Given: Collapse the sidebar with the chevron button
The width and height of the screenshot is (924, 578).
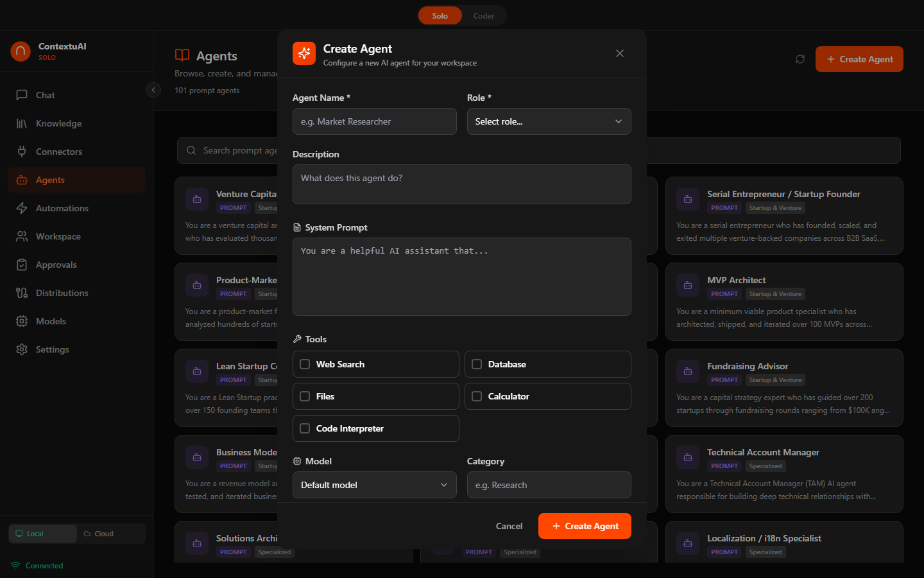Looking at the screenshot, I should tap(153, 90).
